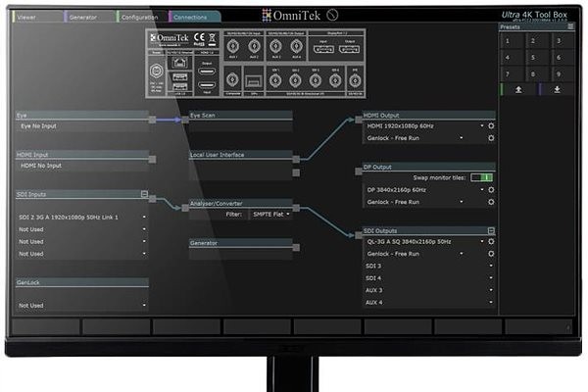Select preset 9
Image resolution: width=588 pixels, height=392 pixels.
[x=563, y=73]
